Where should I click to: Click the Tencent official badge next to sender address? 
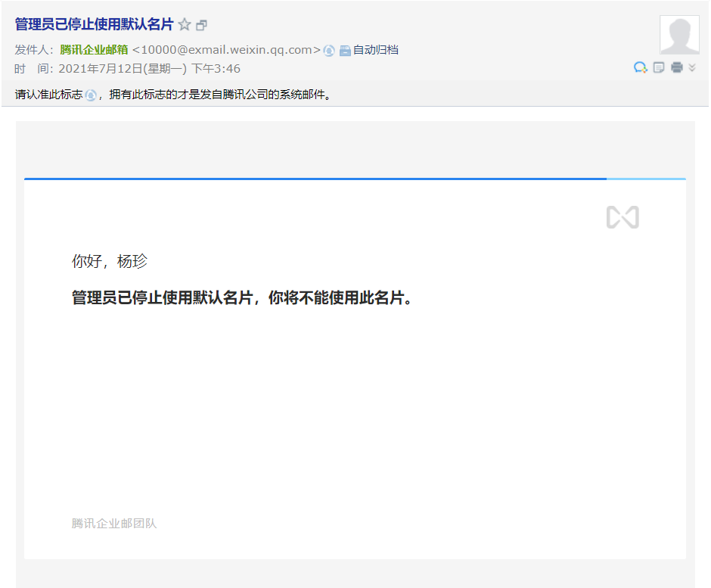pos(329,51)
